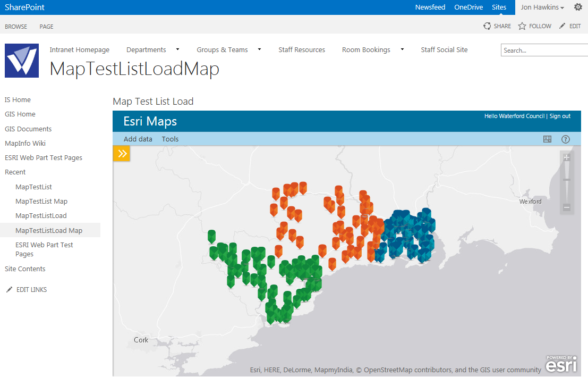Image resolution: width=588 pixels, height=385 pixels.
Task: Open the BROWSE ribbon tab
Action: [16, 27]
